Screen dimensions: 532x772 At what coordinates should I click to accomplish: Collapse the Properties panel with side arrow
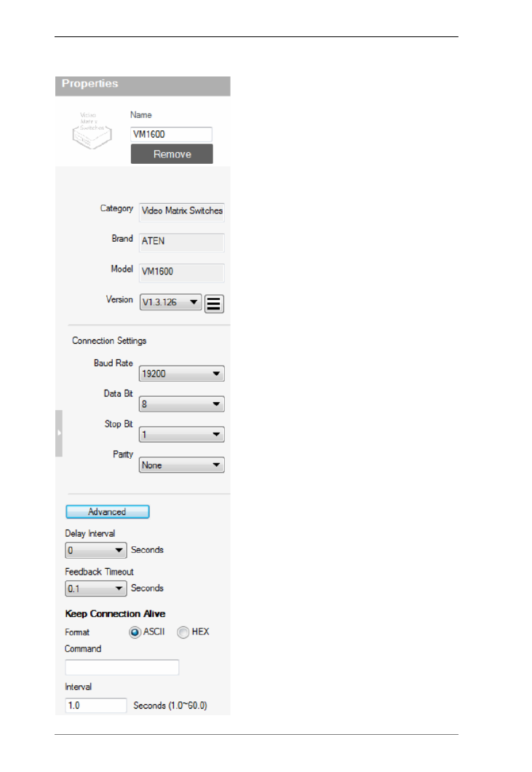(x=58, y=433)
